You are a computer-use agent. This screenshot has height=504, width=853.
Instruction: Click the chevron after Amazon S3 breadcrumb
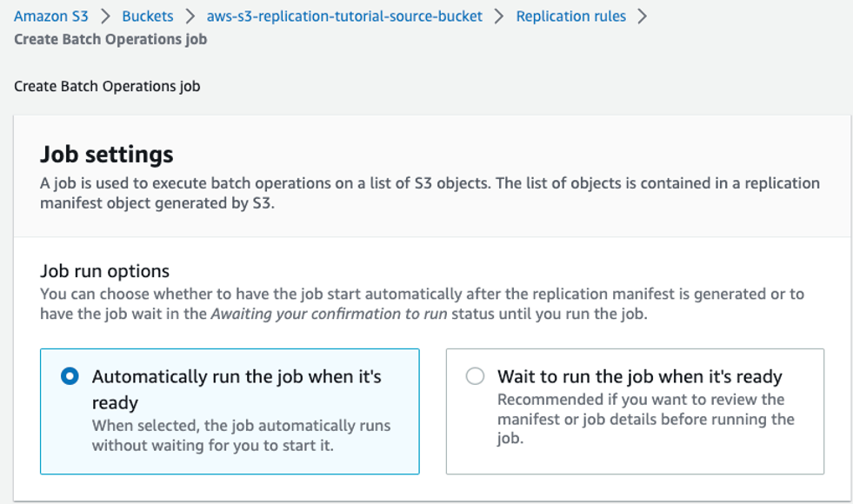click(103, 16)
